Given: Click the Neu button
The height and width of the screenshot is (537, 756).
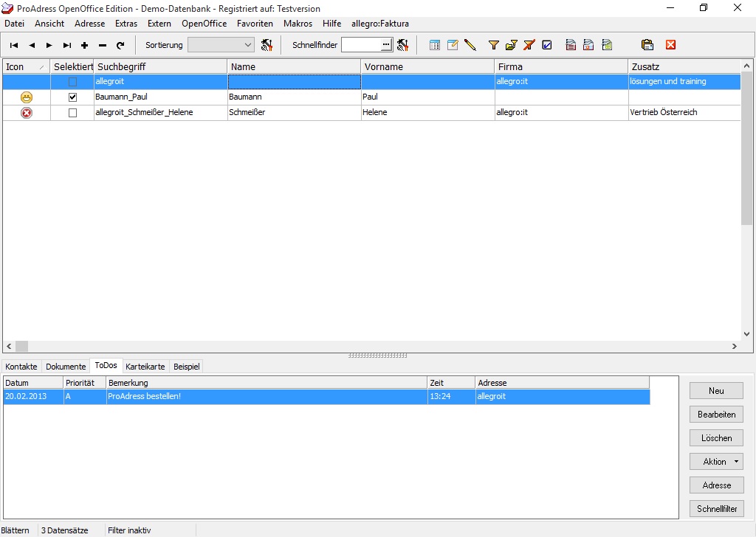Looking at the screenshot, I should tap(716, 391).
